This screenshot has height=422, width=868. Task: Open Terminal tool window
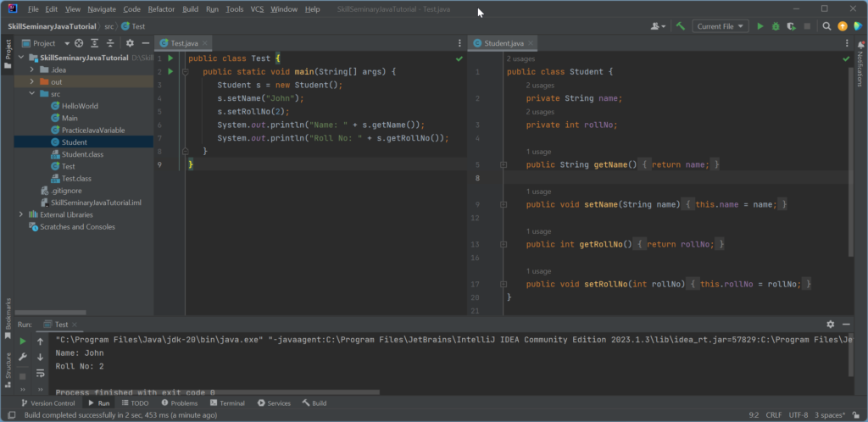click(x=227, y=403)
